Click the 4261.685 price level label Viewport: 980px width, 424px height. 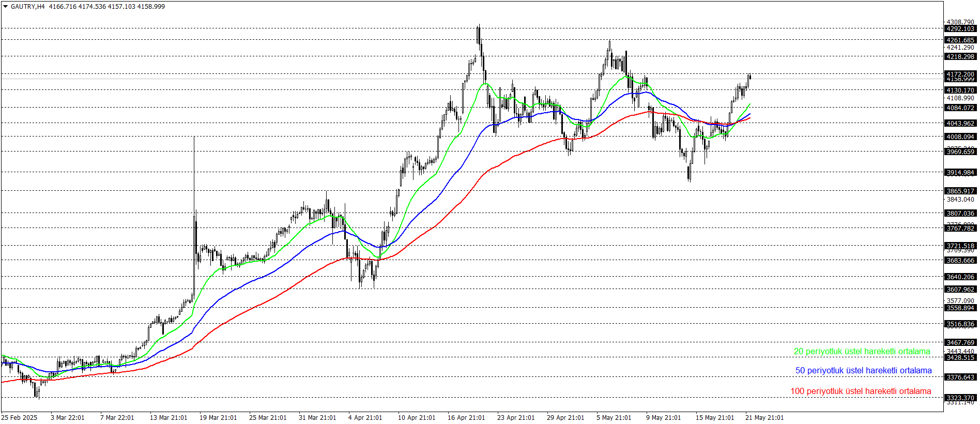(960, 40)
